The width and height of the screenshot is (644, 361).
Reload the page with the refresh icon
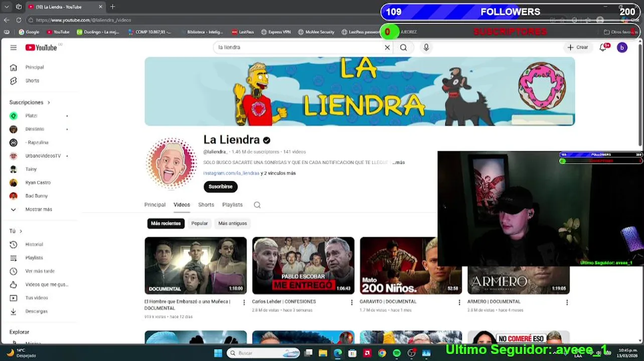(x=19, y=20)
